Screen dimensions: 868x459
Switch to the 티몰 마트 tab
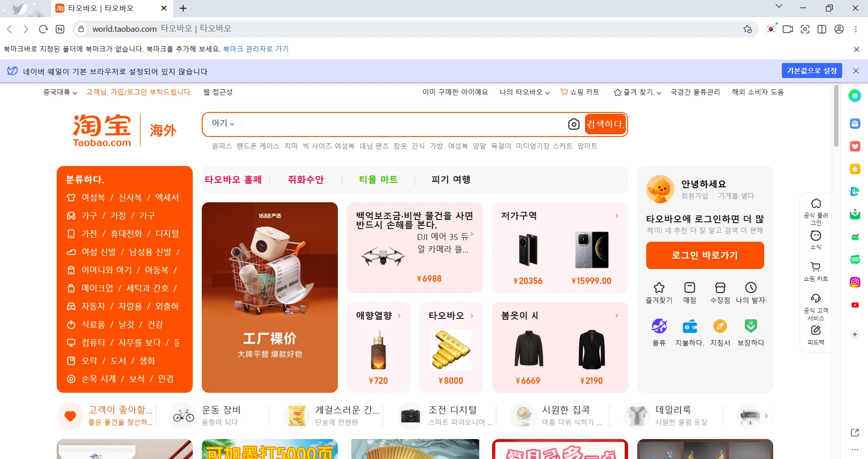378,180
